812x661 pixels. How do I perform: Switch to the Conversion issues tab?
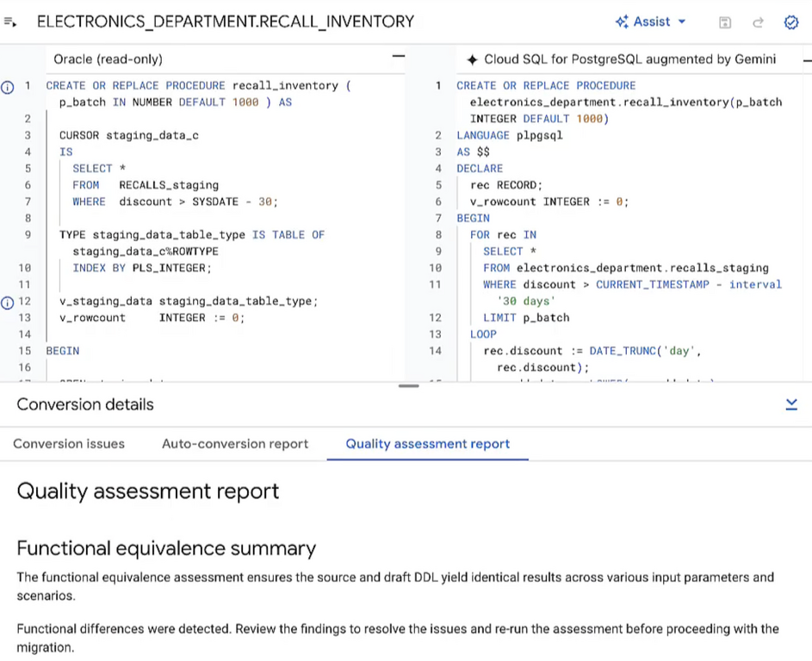(69, 443)
